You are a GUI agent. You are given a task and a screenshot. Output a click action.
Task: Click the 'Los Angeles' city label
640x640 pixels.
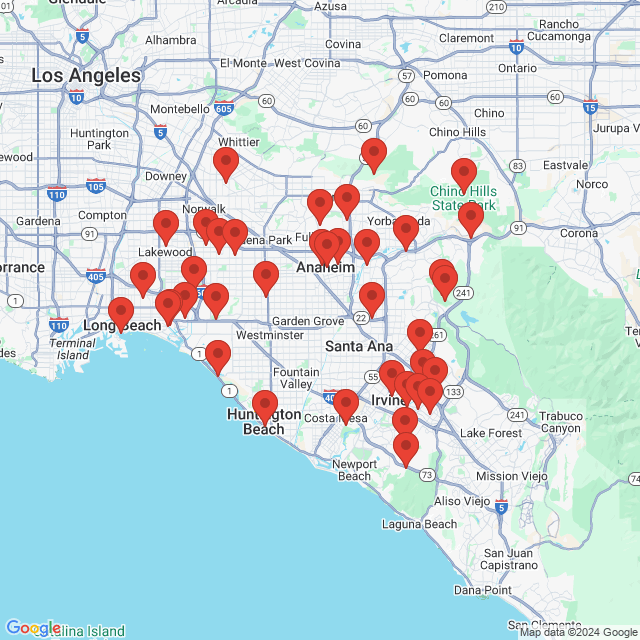[86, 76]
